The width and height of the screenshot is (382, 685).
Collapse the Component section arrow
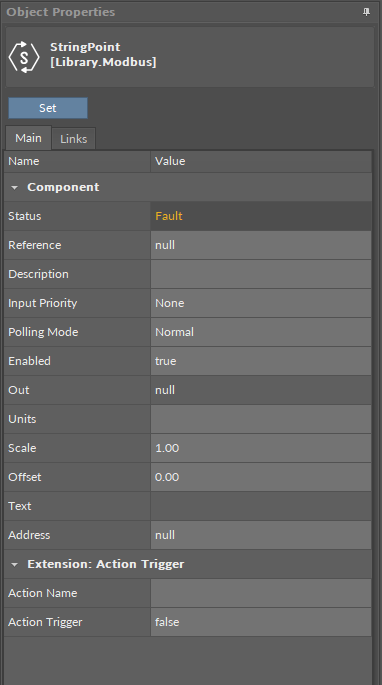(x=14, y=187)
